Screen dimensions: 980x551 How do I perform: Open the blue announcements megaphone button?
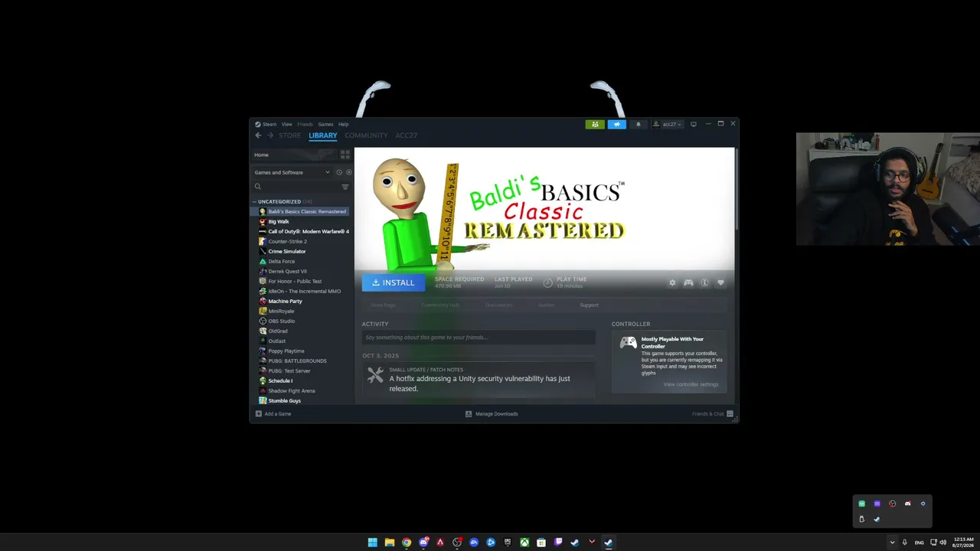coord(617,124)
